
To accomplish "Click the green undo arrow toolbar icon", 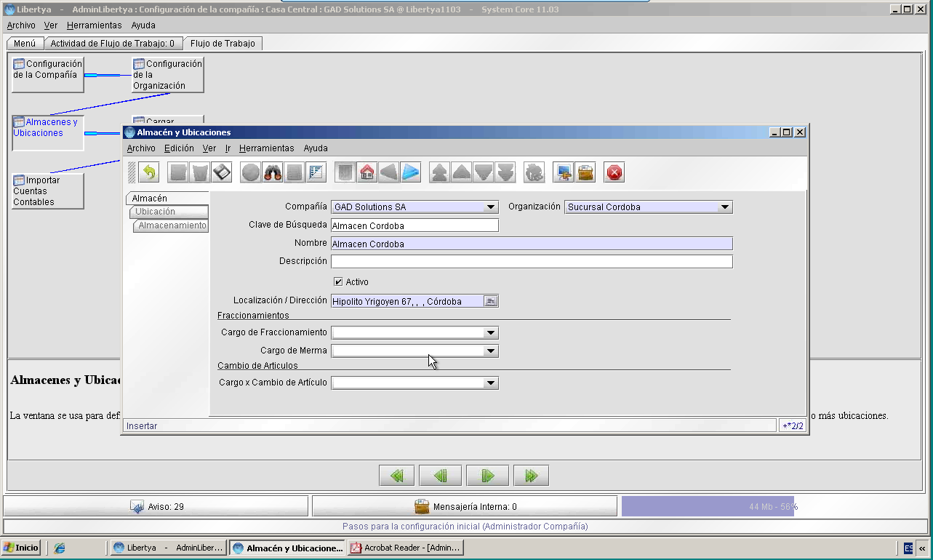I will tap(148, 172).
